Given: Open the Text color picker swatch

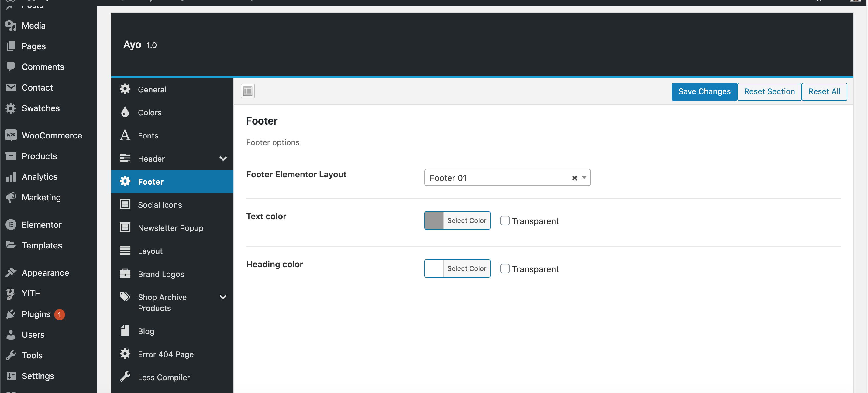Looking at the screenshot, I should [x=433, y=220].
